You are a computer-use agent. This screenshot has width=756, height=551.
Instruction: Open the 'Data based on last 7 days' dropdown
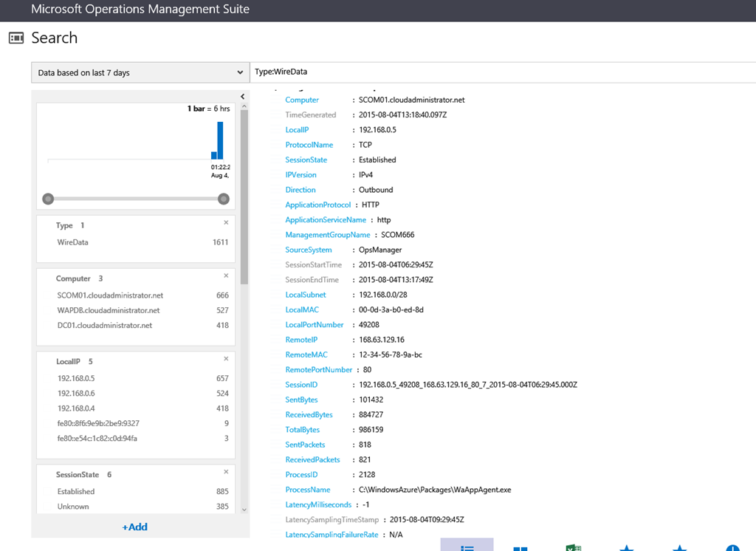[x=140, y=72]
